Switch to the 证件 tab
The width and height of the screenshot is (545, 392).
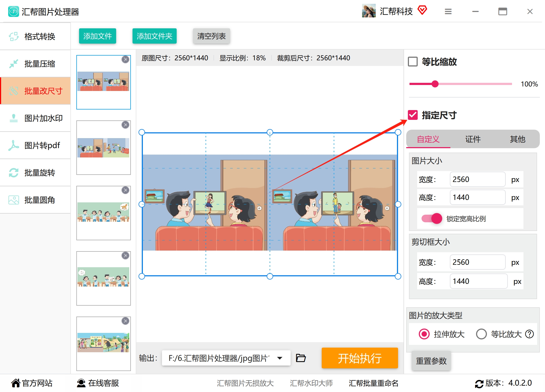tap(473, 139)
